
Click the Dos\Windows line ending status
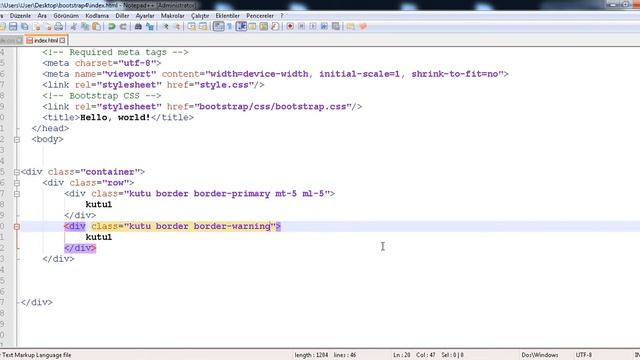point(540,355)
